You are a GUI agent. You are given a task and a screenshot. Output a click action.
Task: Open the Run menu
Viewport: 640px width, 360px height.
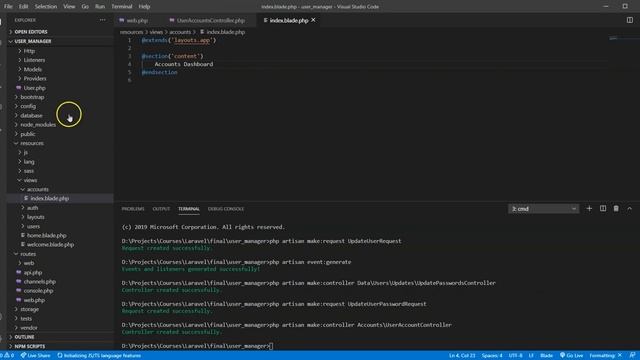(100, 7)
